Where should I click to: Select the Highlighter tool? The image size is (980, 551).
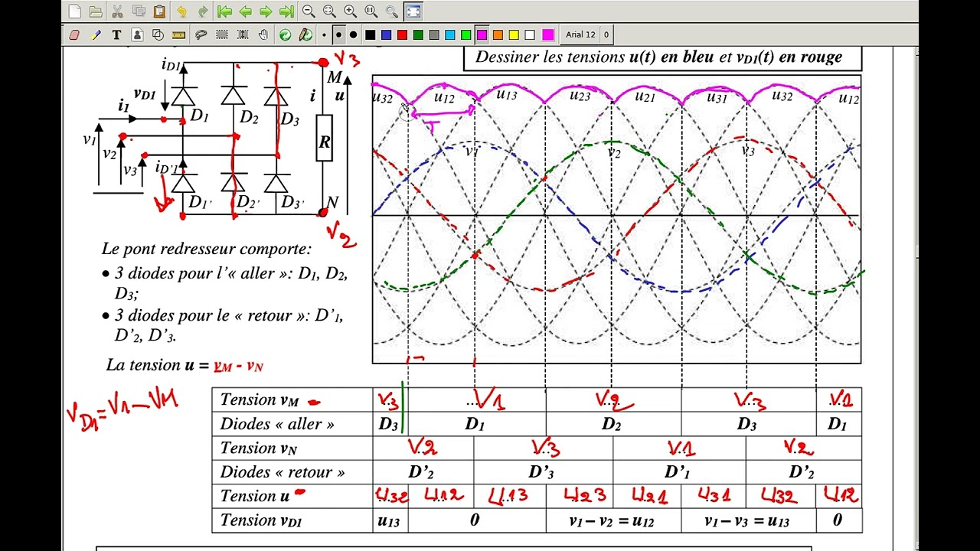96,34
